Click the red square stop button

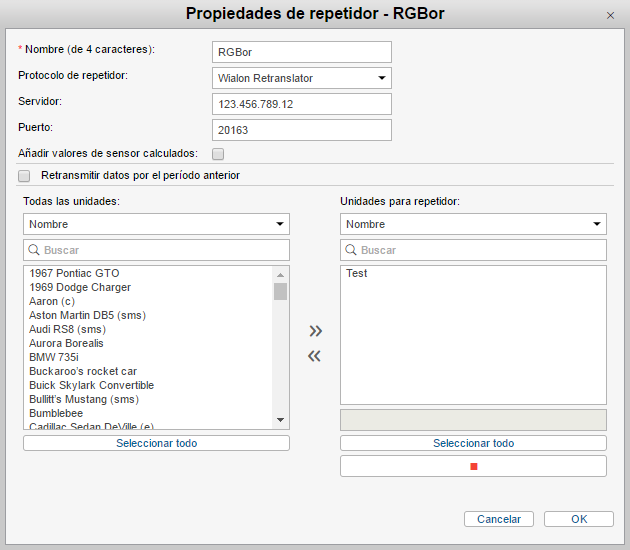tap(473, 466)
